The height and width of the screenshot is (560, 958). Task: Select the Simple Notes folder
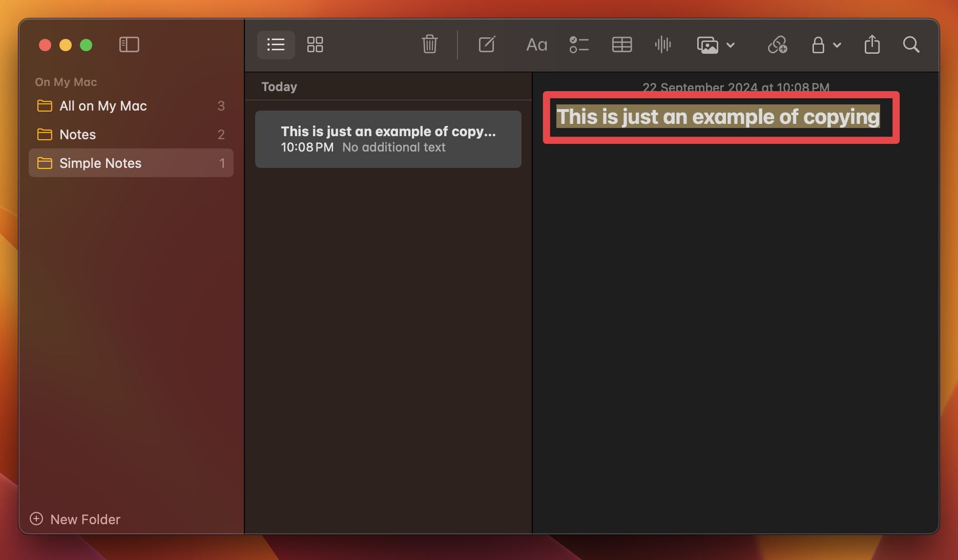point(100,163)
